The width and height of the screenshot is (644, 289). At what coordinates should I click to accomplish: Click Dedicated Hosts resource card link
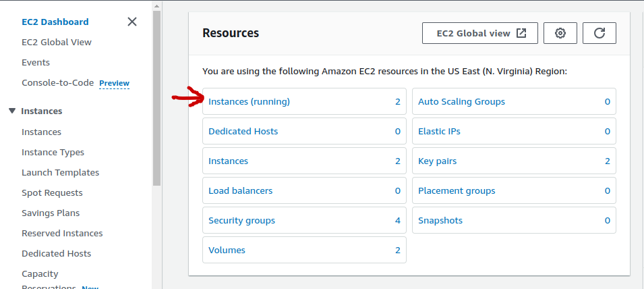click(x=243, y=132)
